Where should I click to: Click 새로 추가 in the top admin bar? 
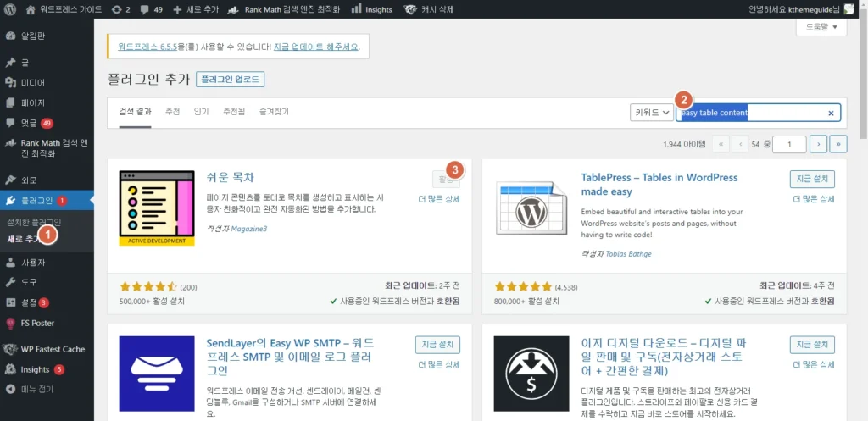(x=196, y=9)
